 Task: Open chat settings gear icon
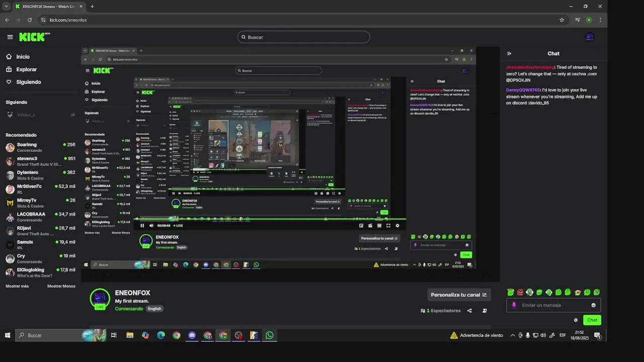pyautogui.click(x=576, y=320)
